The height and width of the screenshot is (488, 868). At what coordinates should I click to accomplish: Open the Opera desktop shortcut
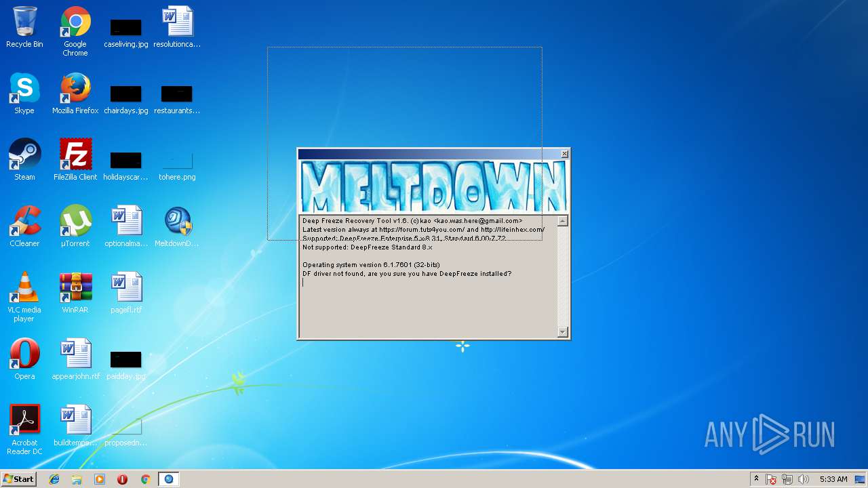pyautogui.click(x=24, y=359)
